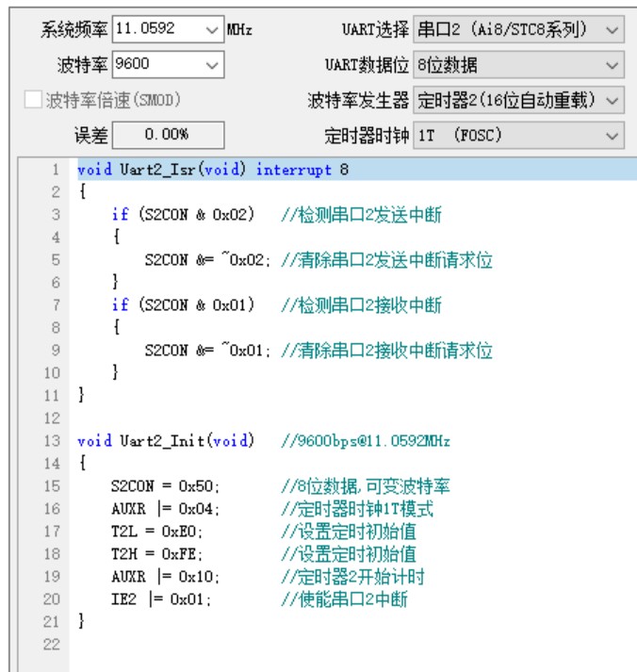Click code line 'if (S2CON & 0x02)'
637x672 pixels.
(x=183, y=214)
